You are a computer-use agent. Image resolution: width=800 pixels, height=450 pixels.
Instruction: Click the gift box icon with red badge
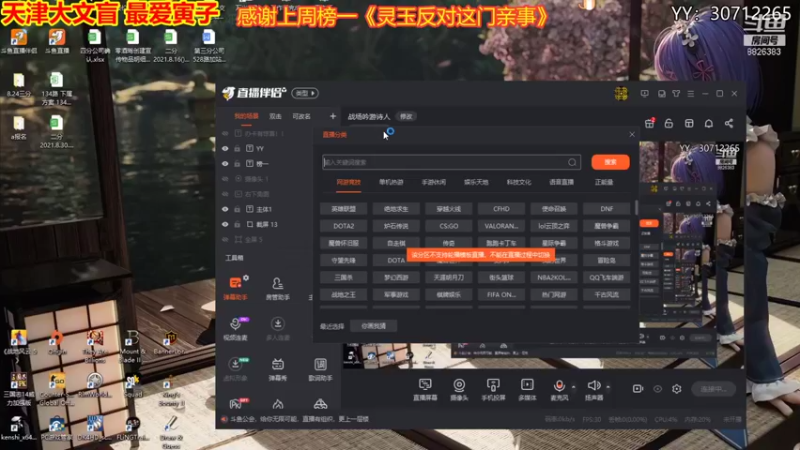(649, 123)
